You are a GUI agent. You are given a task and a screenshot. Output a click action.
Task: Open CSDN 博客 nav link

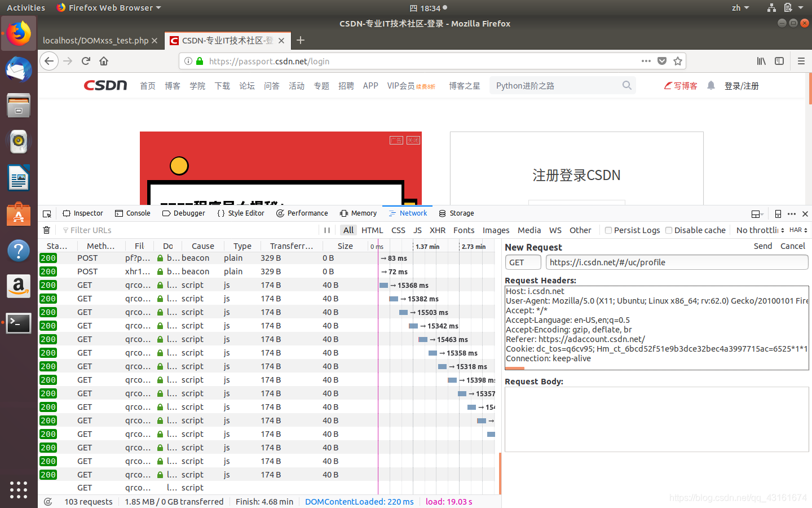(173, 86)
